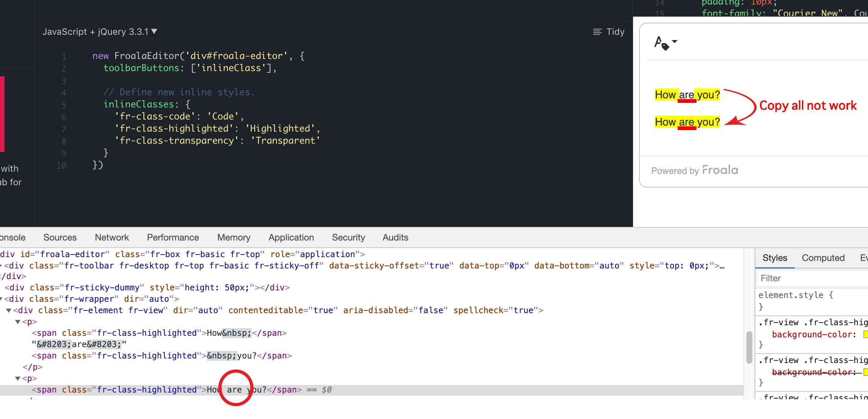Select the Security panel

coord(348,237)
